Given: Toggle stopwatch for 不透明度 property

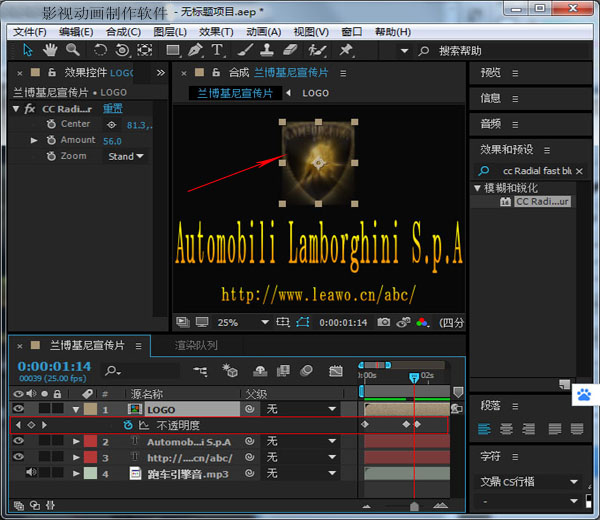Looking at the screenshot, I should (128, 425).
